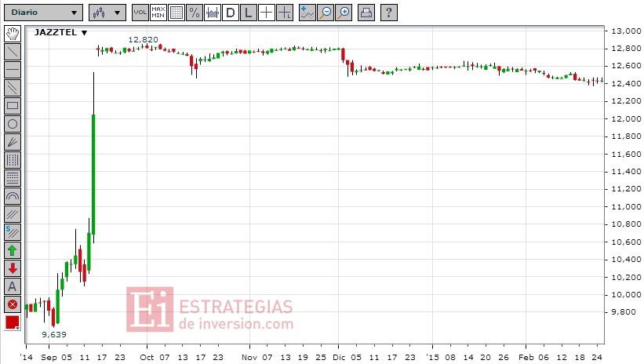Toggle MAX MIN price labels

158,13
